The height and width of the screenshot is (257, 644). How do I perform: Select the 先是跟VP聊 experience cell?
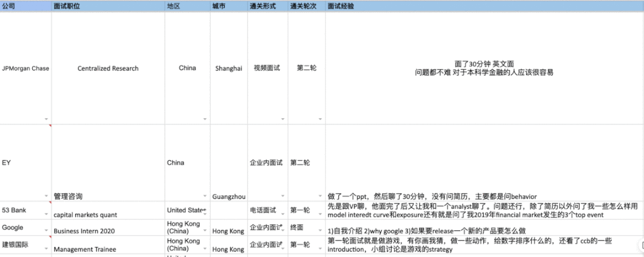(485, 210)
